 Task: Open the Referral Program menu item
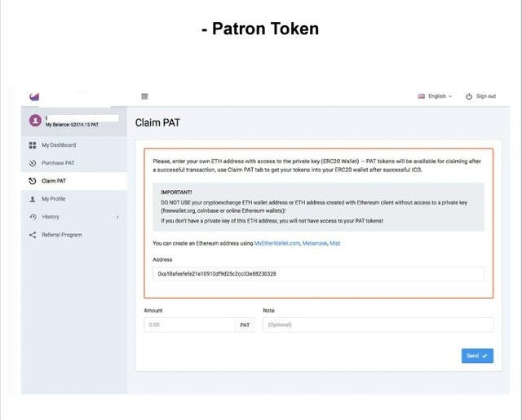click(x=62, y=235)
